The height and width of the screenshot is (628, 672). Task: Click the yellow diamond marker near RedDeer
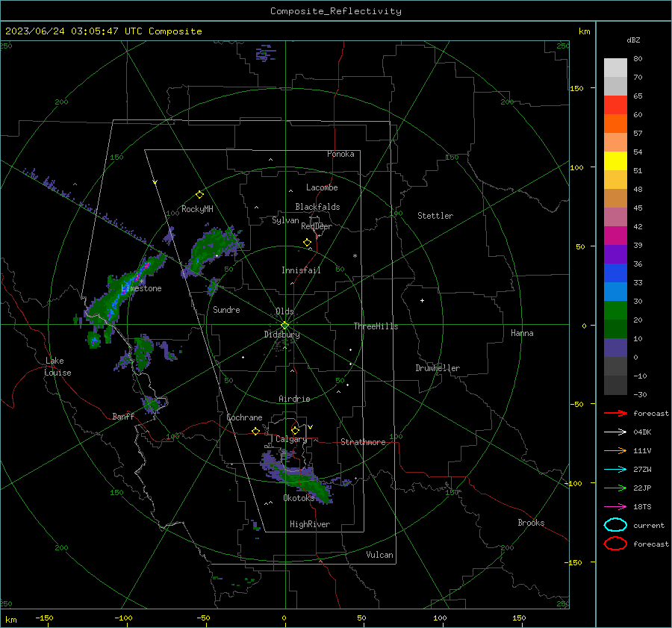tap(308, 243)
